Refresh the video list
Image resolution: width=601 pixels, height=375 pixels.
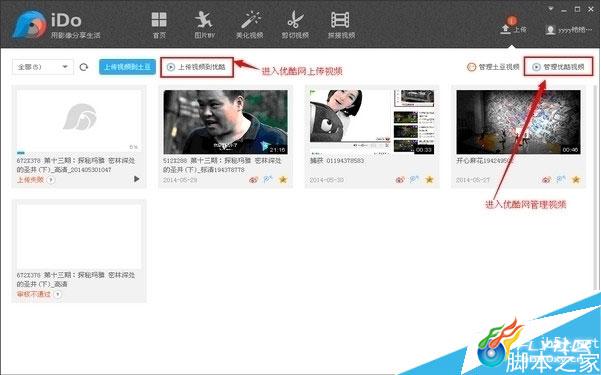coord(84,67)
